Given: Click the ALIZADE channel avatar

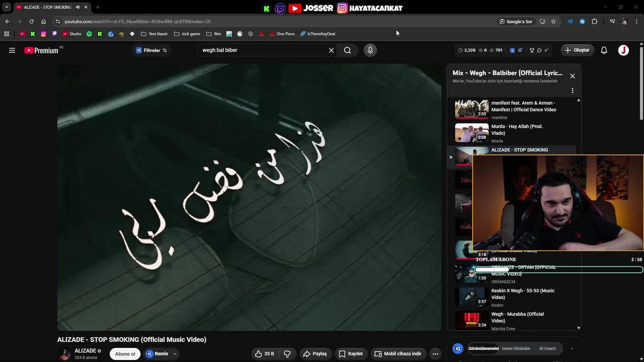Looking at the screenshot, I should [64, 354].
